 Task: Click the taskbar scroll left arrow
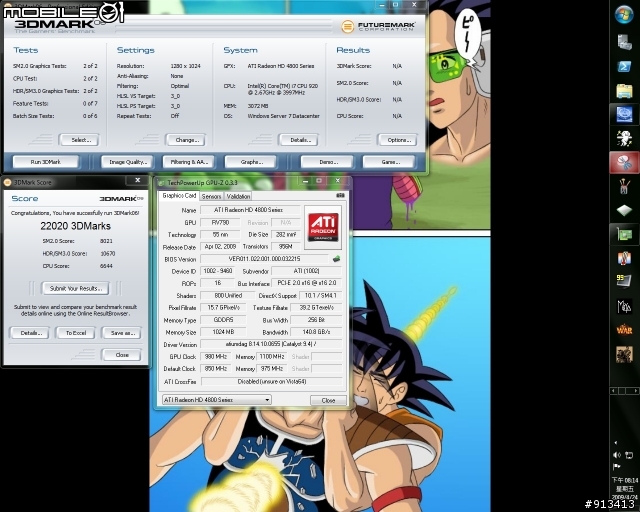point(613,391)
